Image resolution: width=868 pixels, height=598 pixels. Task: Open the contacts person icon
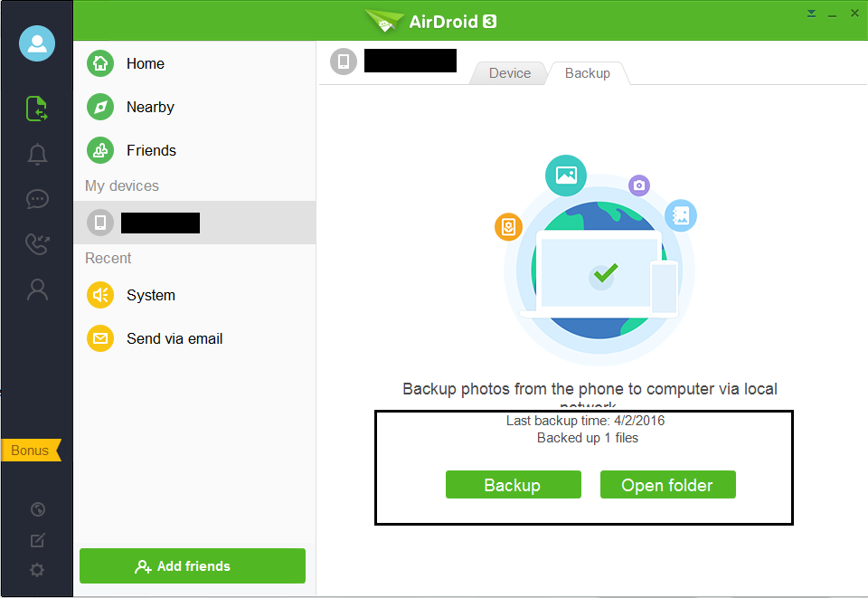pyautogui.click(x=37, y=290)
